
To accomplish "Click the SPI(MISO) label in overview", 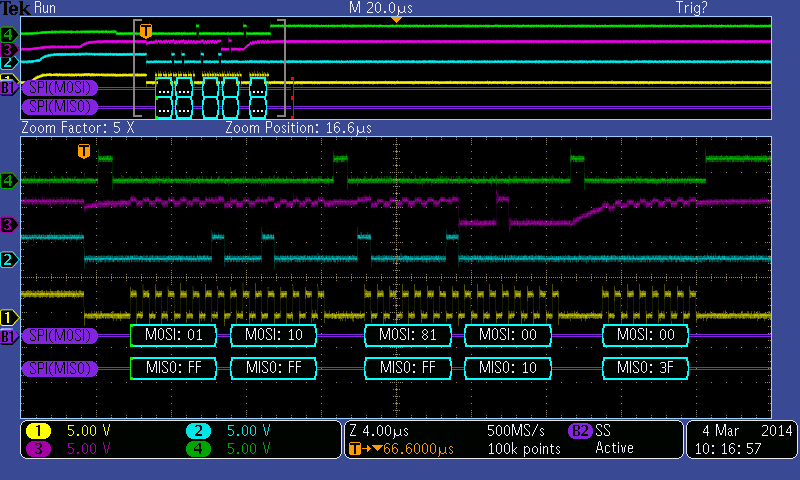I will point(60,107).
